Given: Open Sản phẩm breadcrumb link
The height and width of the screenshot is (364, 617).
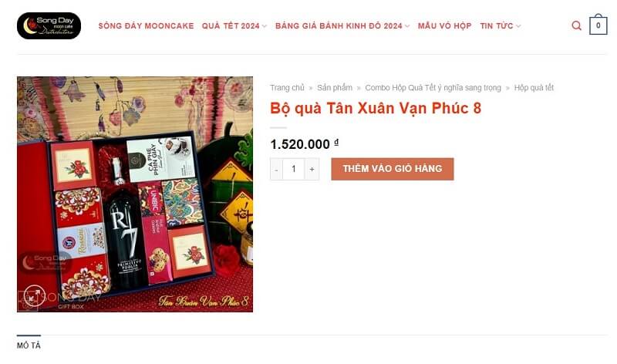Looking at the screenshot, I should pyautogui.click(x=335, y=88).
